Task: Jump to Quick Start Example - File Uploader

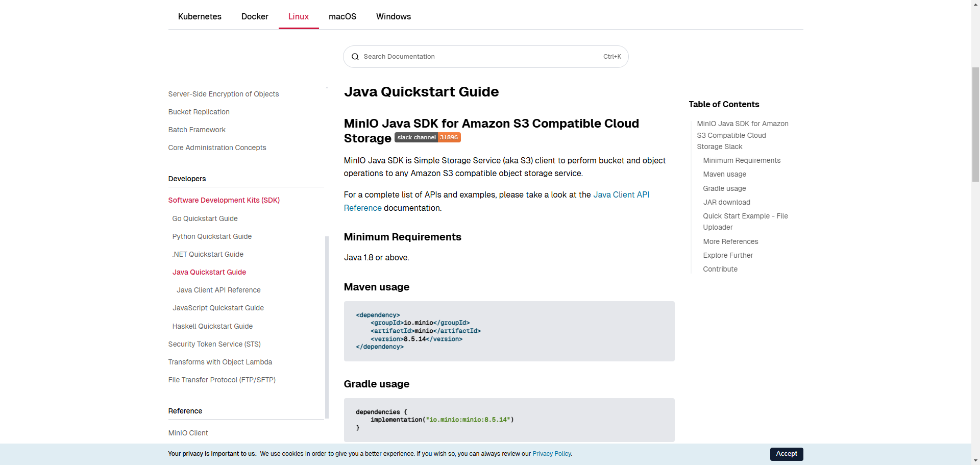Action: coord(745,222)
